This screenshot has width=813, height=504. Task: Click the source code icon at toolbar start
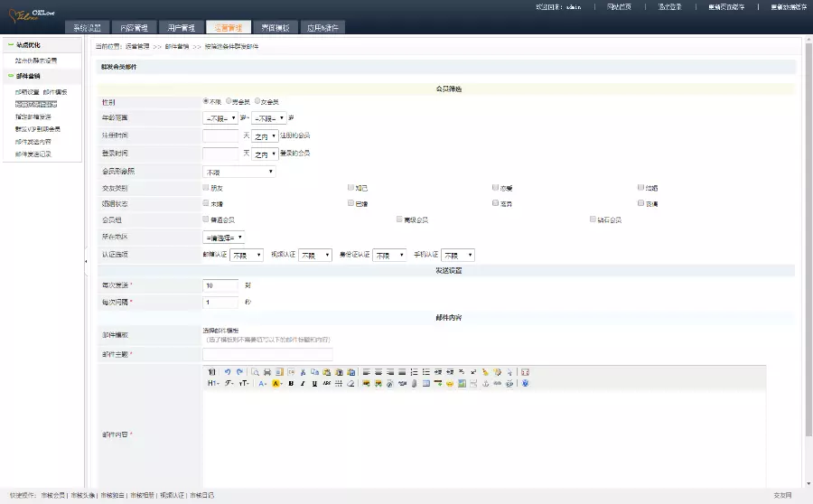211,372
